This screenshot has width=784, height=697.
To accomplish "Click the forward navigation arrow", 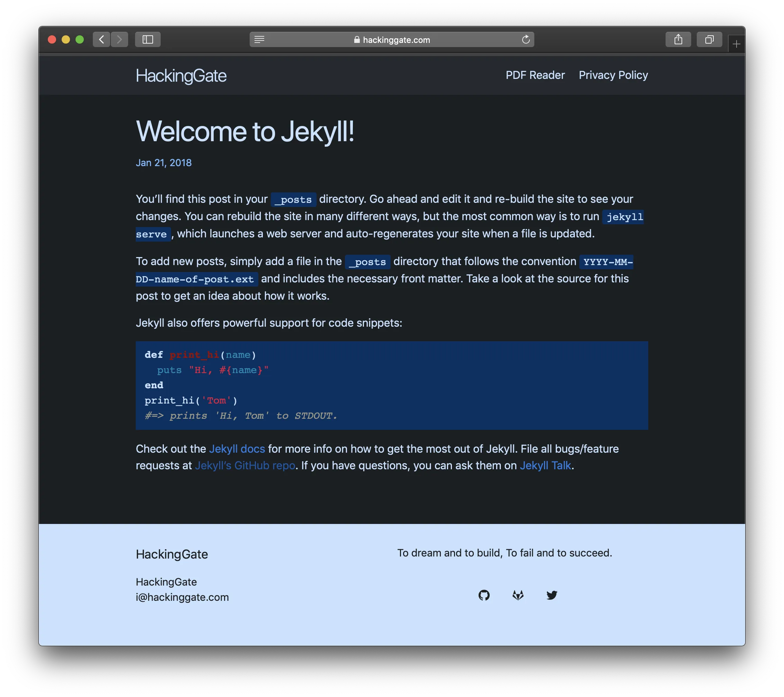I will pyautogui.click(x=120, y=39).
